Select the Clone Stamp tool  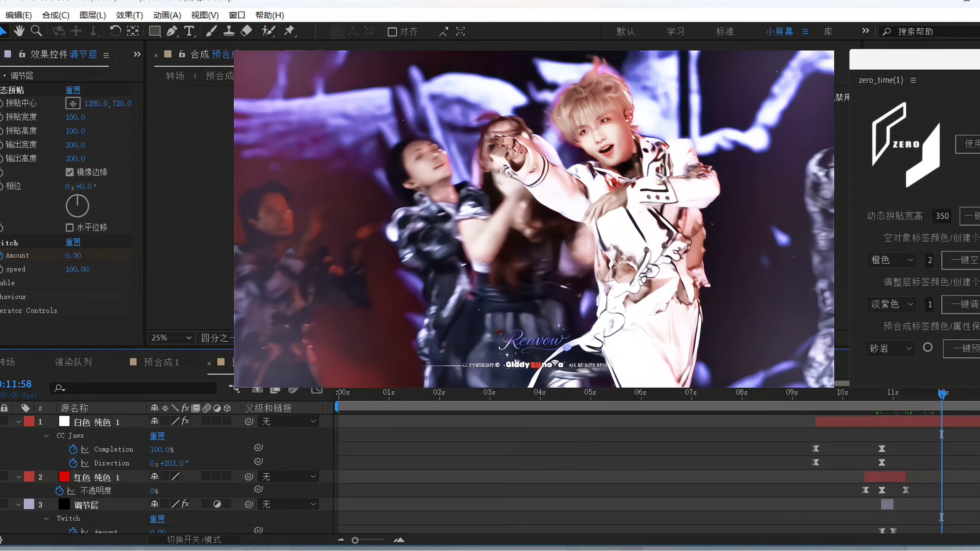[x=229, y=31]
